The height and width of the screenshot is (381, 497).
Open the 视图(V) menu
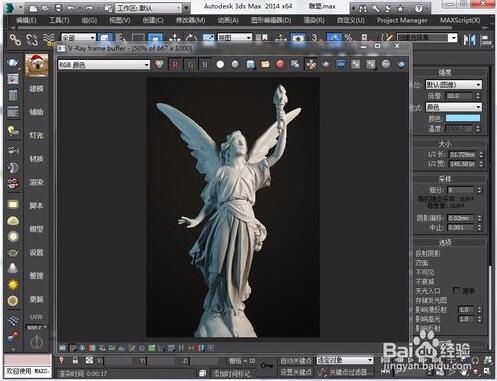click(x=120, y=20)
